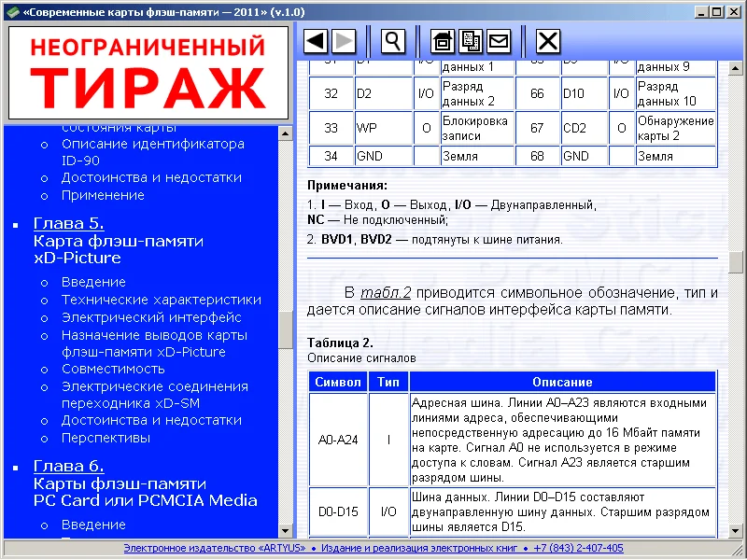747x560 pixels.
Task: Click the page scroll down arrow
Action: (736, 530)
